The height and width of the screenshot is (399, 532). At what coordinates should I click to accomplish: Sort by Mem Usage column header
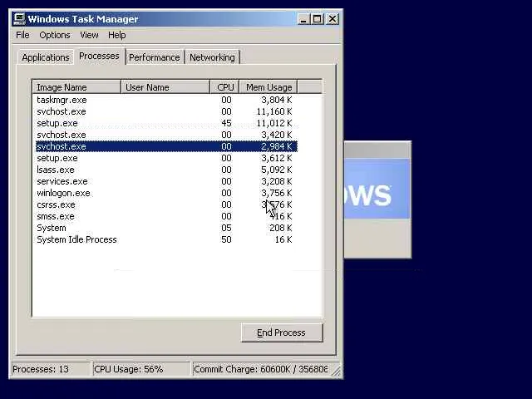pos(268,87)
